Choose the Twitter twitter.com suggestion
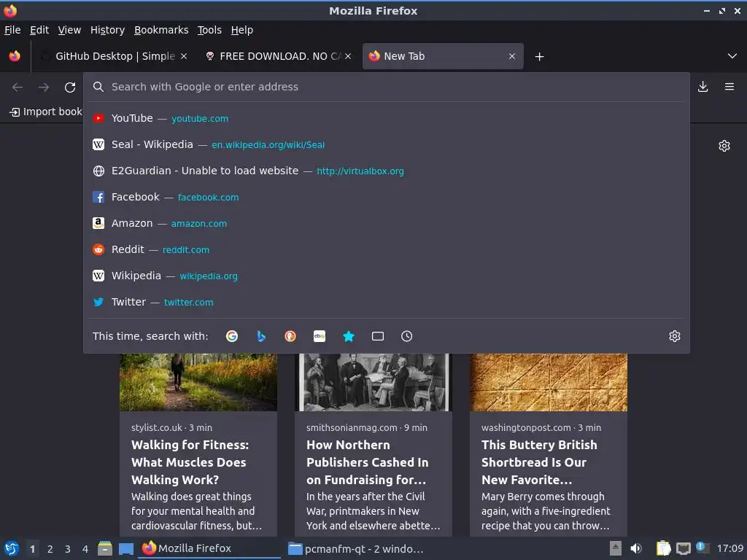The image size is (747, 560). click(x=387, y=301)
